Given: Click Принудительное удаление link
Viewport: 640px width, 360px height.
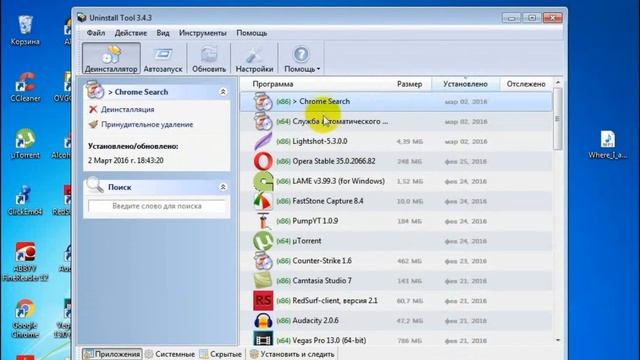Looking at the screenshot, I should coord(147,124).
